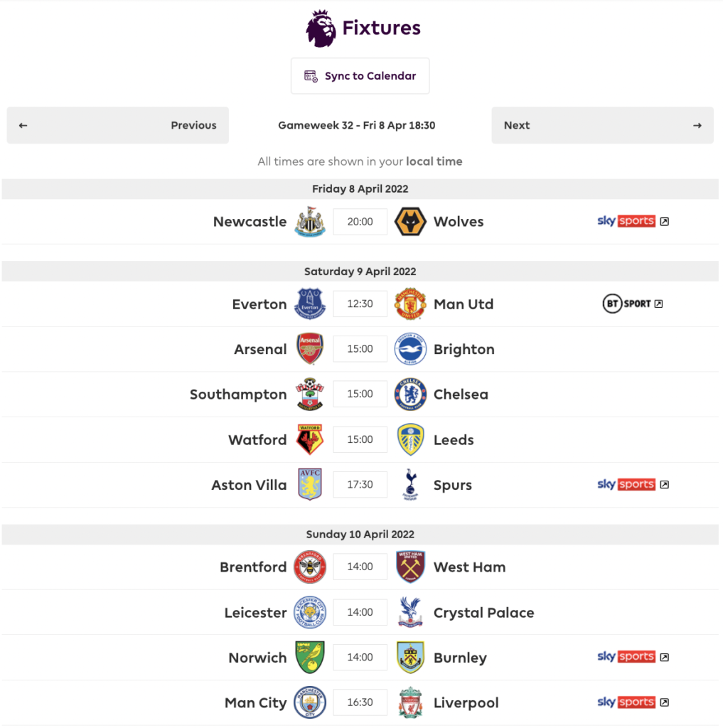The height and width of the screenshot is (728, 723).
Task: Select the 16:30 time box for Man City vs Liverpool
Action: (360, 702)
